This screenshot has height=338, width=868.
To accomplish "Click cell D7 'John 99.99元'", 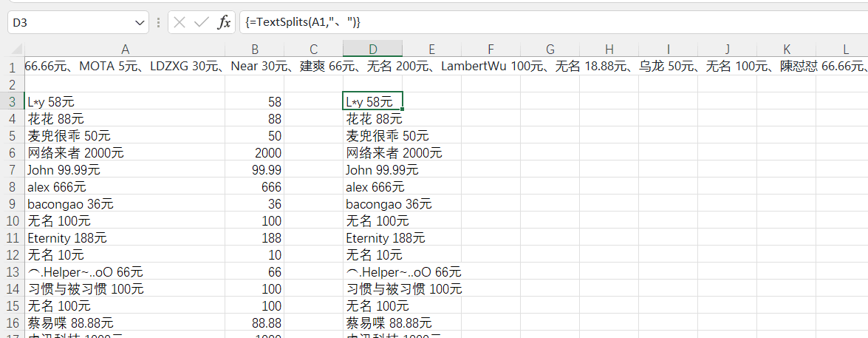I will 372,169.
